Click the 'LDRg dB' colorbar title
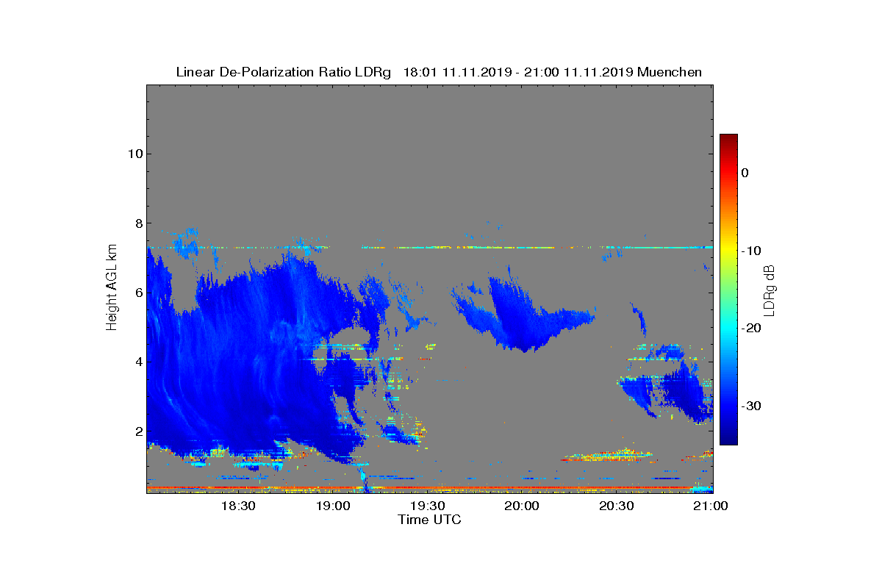The width and height of the screenshot is (882, 588). [x=770, y=290]
